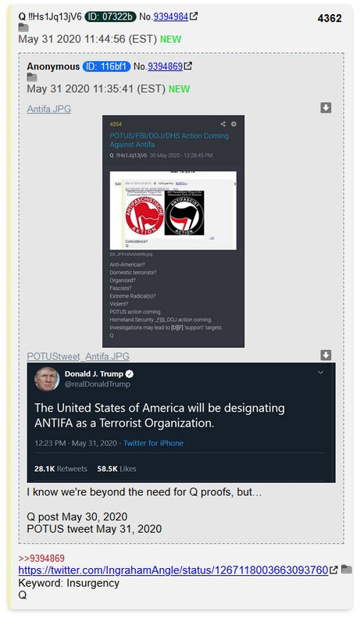Image resolution: width=364 pixels, height=625 pixels.
Task: Enlarge the Antifa Q post thumbnail image
Action: click(173, 231)
